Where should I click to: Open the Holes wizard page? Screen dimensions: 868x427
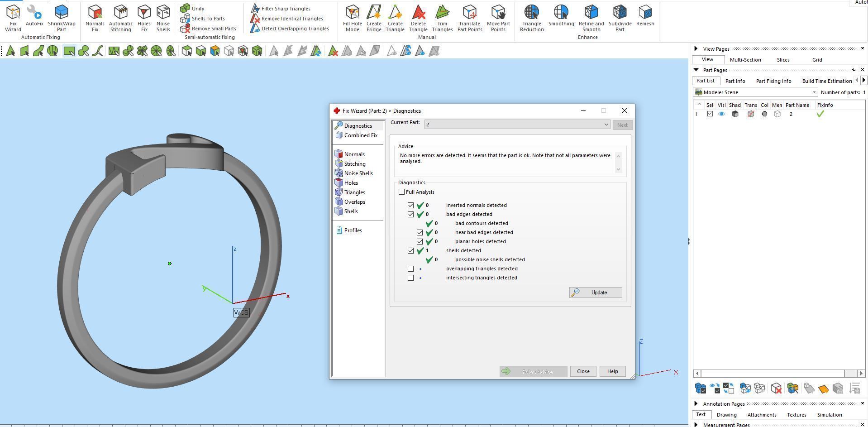tap(347, 183)
